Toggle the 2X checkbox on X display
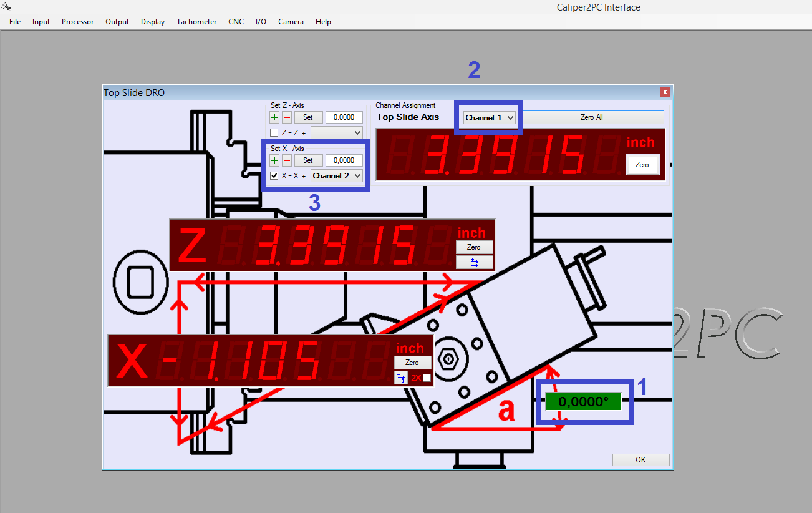Viewport: 812px width, 513px height. coord(427,378)
